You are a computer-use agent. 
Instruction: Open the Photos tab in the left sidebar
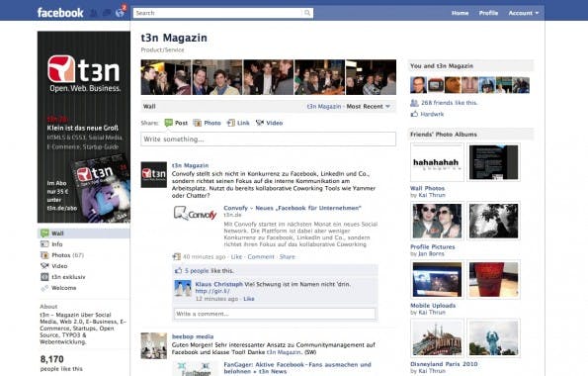[62, 255]
